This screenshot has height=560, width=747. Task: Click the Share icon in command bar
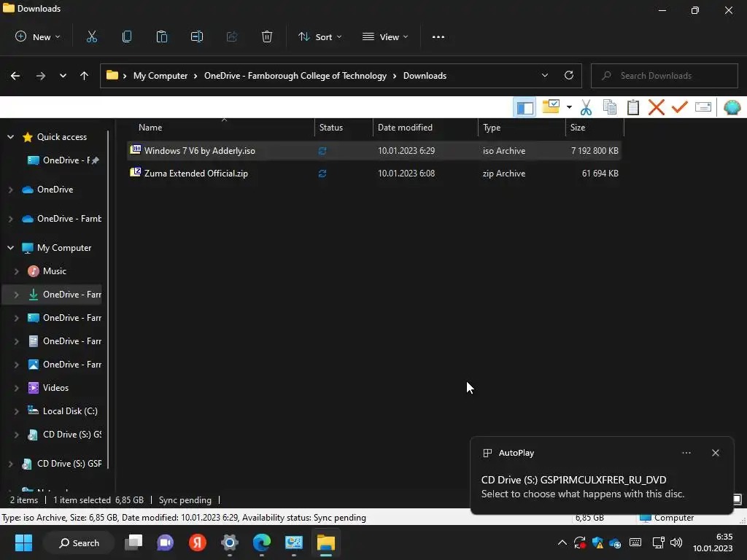232,36
